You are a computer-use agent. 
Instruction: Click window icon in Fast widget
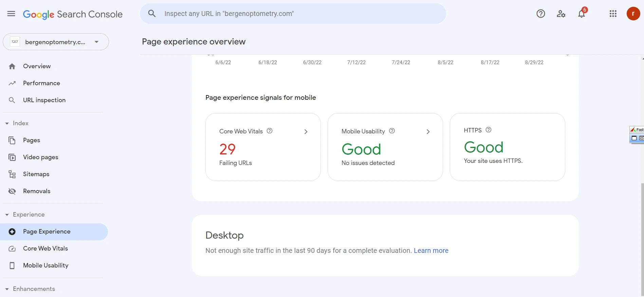(x=634, y=138)
